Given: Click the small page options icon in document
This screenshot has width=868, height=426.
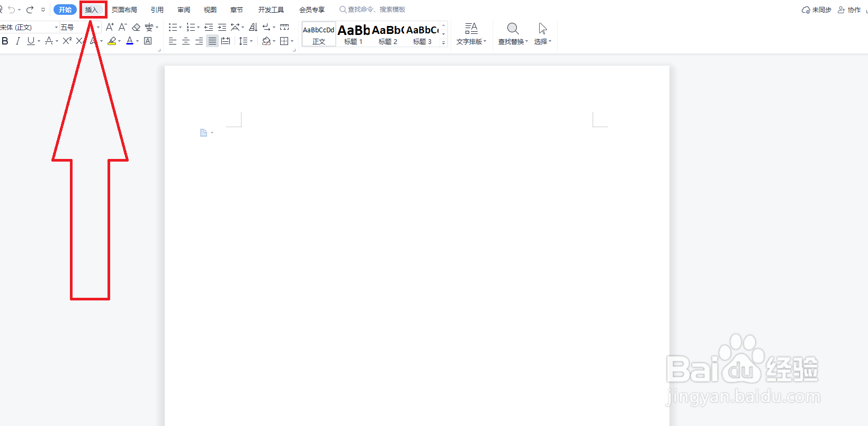Looking at the screenshot, I should 203,133.
